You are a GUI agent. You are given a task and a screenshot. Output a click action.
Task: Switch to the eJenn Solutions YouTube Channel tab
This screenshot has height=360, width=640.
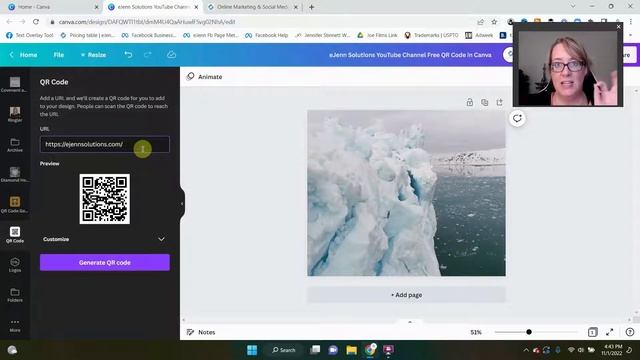[x=153, y=7]
